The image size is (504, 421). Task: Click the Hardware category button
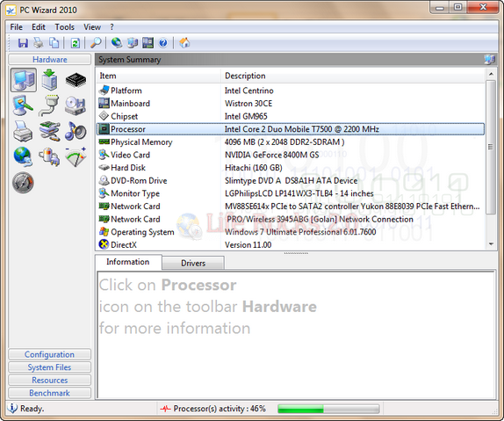50,60
